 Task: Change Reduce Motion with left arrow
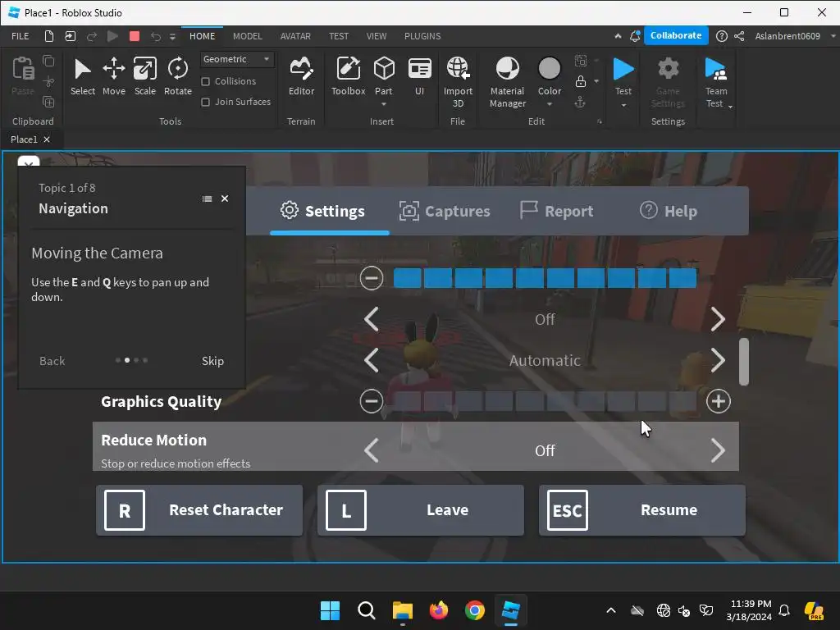coord(372,450)
